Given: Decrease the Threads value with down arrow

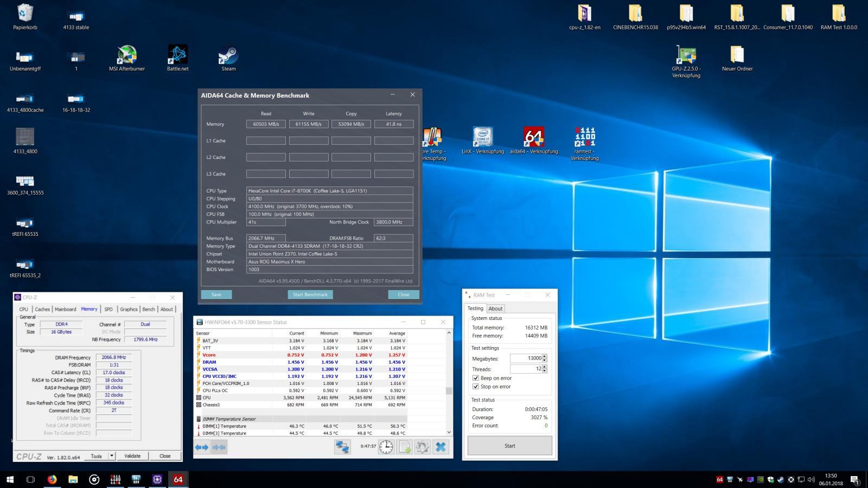Looking at the screenshot, I should [x=545, y=371].
